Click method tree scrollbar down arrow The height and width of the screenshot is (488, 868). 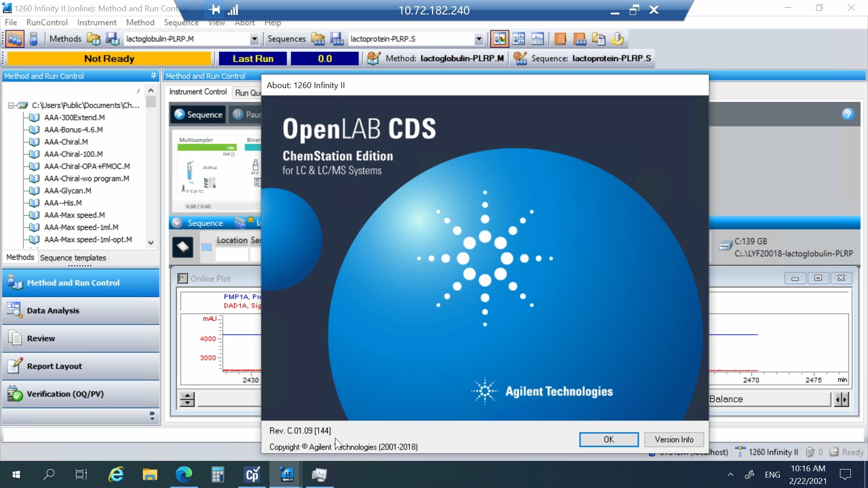pyautogui.click(x=151, y=243)
